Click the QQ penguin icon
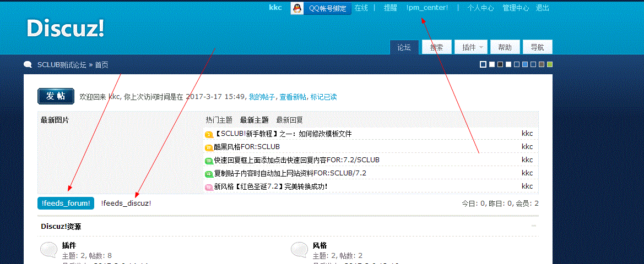The image size is (644, 264). 297,8
